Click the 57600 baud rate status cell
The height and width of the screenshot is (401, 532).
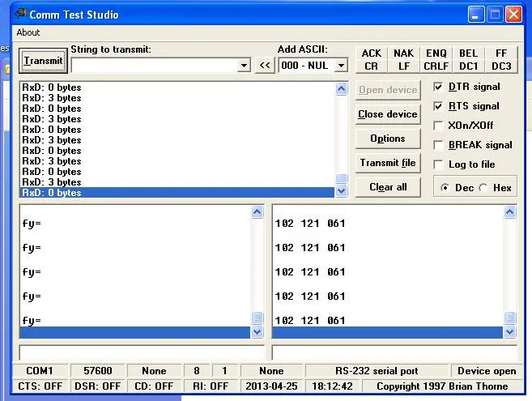coord(98,371)
